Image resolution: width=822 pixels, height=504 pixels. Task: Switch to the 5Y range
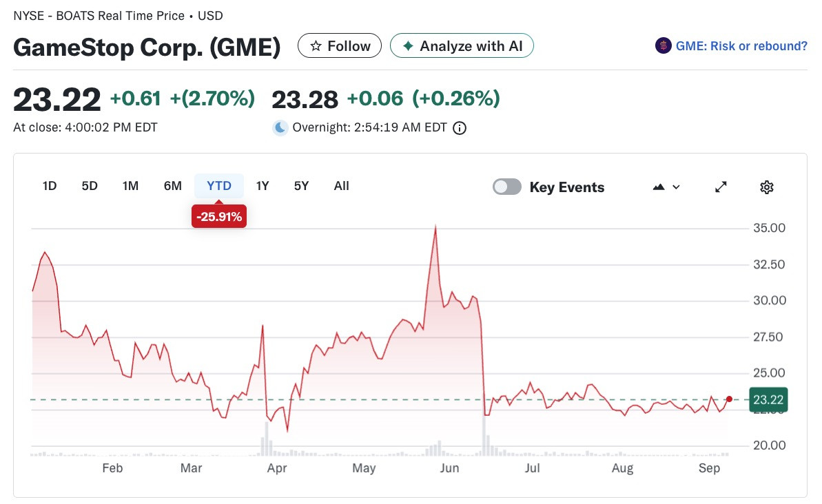tap(301, 186)
